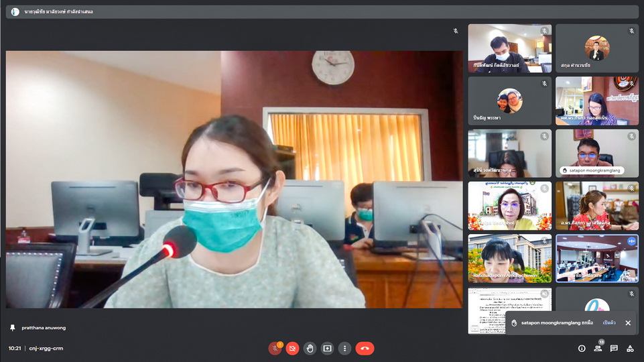Viewport: 644px width, 362px height.
Task: Open meeting details info icon
Action: (x=582, y=349)
